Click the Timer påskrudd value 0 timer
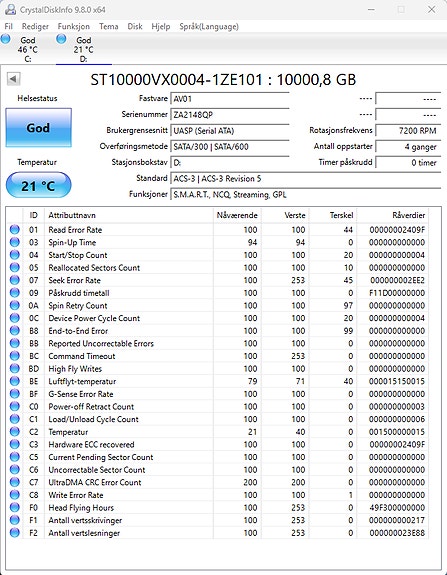Image resolution: width=447 pixels, height=575 pixels. point(408,162)
